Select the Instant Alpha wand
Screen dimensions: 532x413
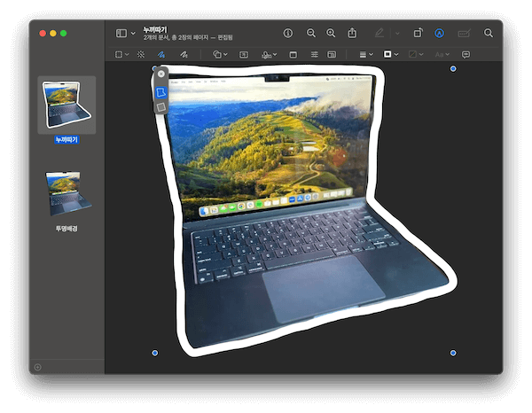(141, 54)
